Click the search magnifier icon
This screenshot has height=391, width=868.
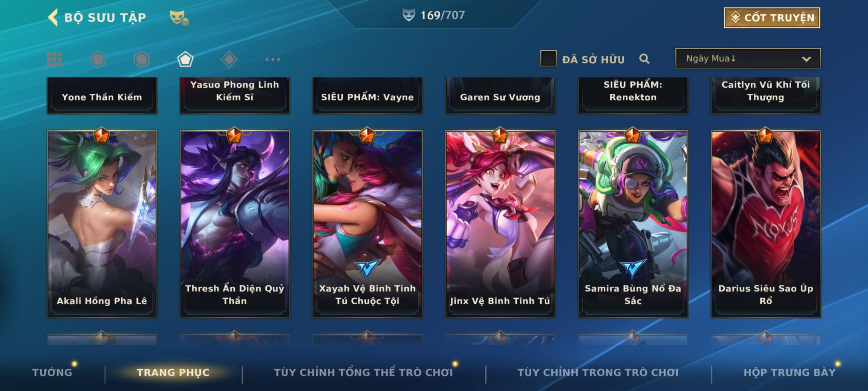coord(644,59)
